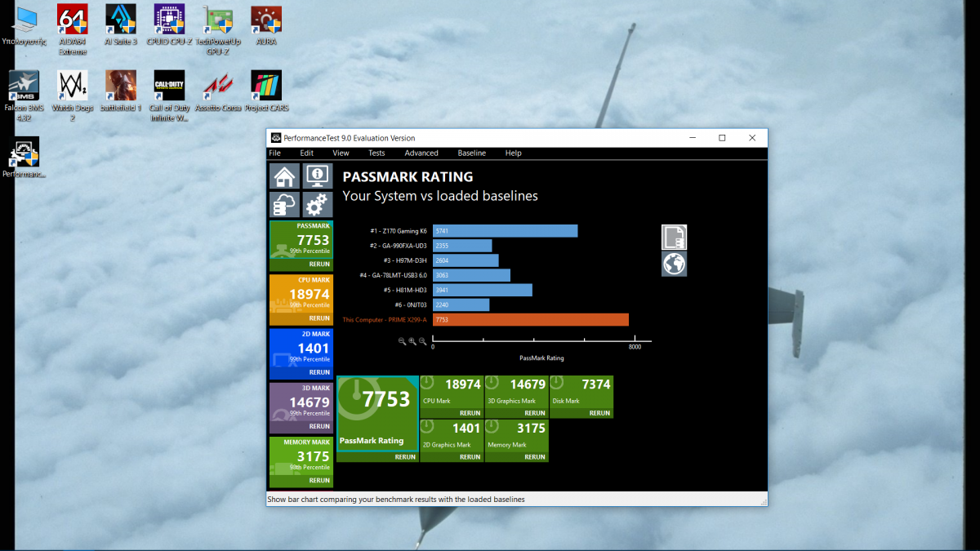Viewport: 980px width, 551px height.
Task: Click the 'This Computer - PRIME X299-A' label
Action: (x=385, y=320)
